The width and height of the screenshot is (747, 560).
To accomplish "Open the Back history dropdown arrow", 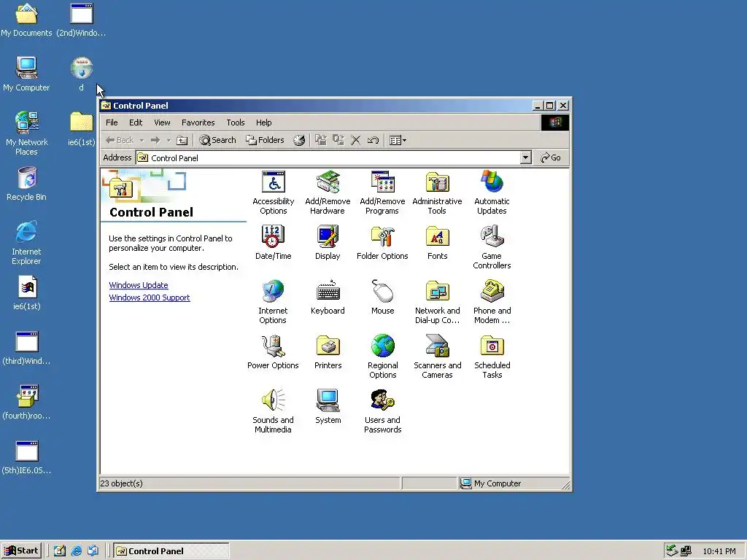I will [142, 140].
